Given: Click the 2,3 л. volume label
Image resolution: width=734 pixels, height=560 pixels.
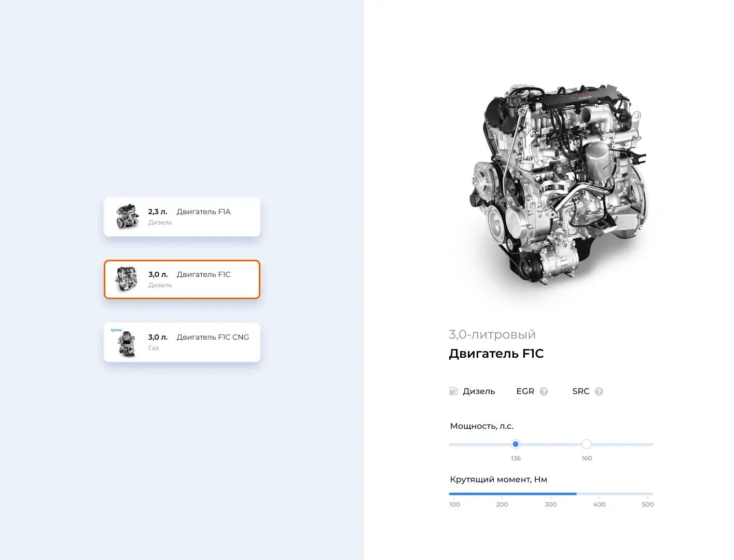Looking at the screenshot, I should tap(158, 212).
